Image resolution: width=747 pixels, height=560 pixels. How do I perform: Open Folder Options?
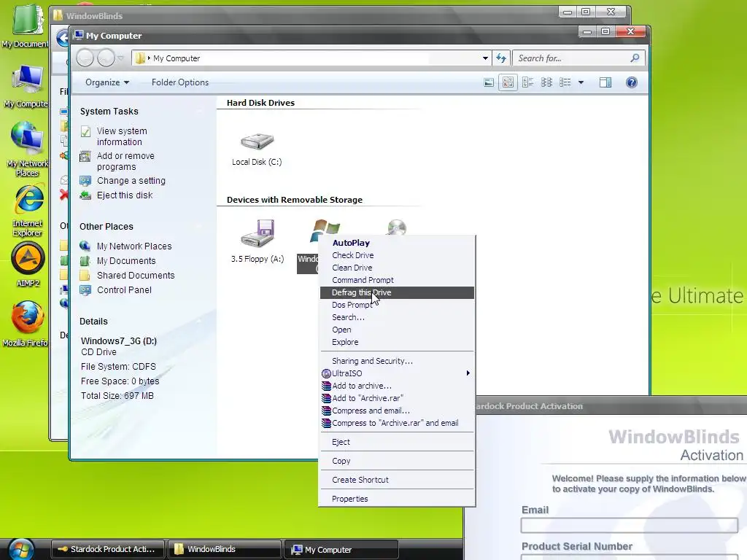click(x=180, y=82)
